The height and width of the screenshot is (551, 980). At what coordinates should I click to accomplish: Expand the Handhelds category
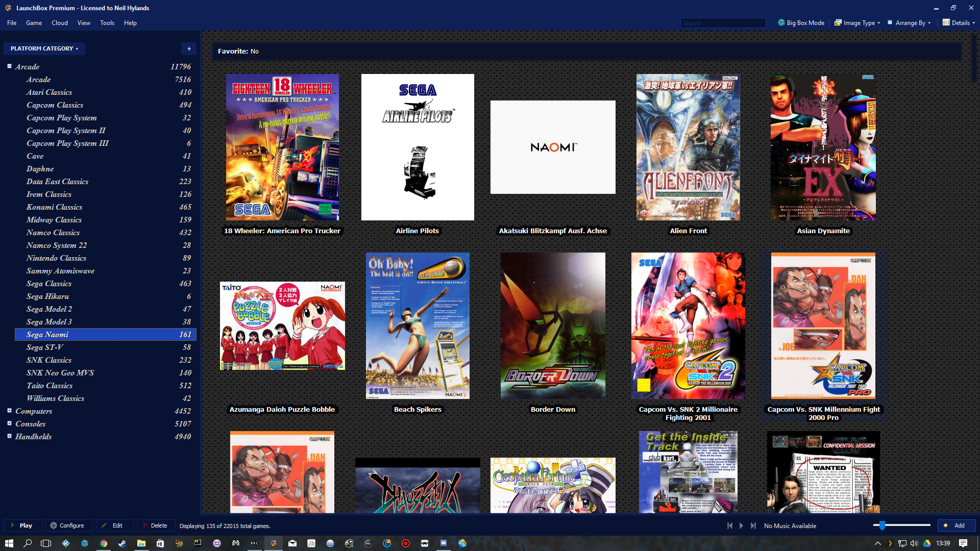click(x=9, y=436)
